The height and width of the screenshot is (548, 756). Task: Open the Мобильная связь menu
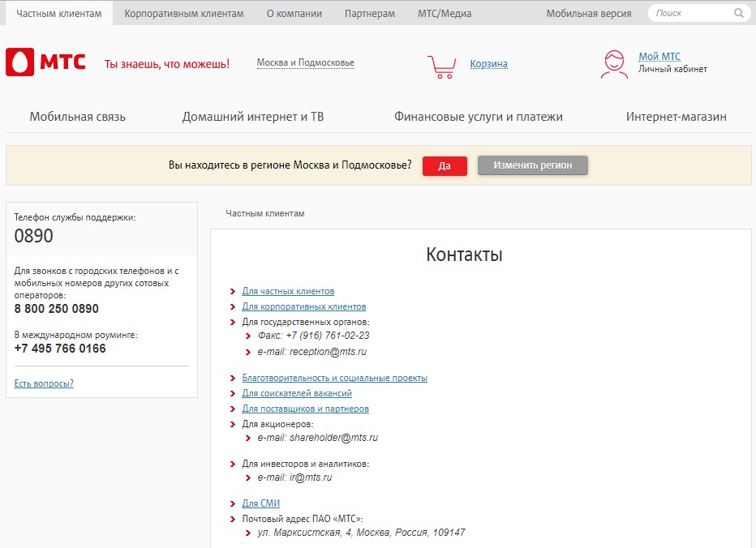pos(78,117)
